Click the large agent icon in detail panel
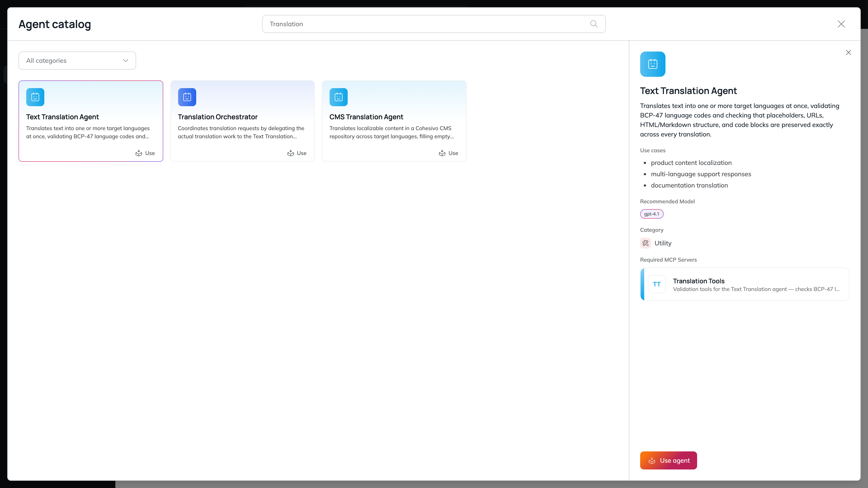Image resolution: width=868 pixels, height=488 pixels. coord(653,64)
